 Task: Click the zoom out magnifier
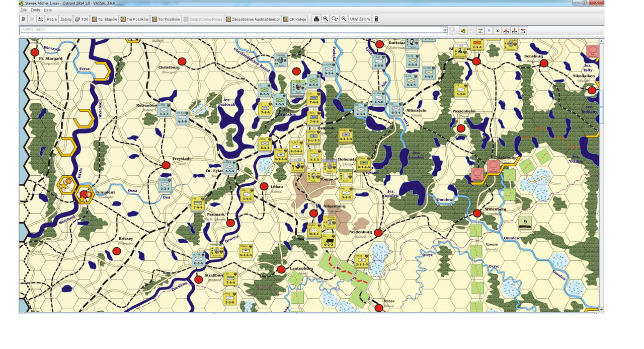[344, 19]
